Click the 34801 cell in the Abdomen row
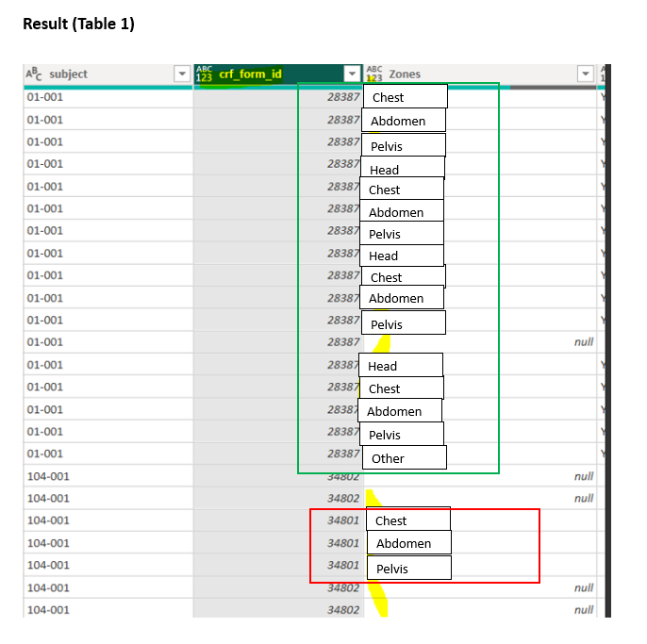 point(278,543)
